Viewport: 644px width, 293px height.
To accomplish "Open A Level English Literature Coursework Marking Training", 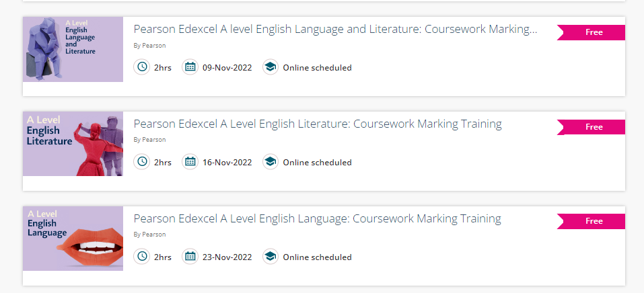I will click(x=318, y=124).
